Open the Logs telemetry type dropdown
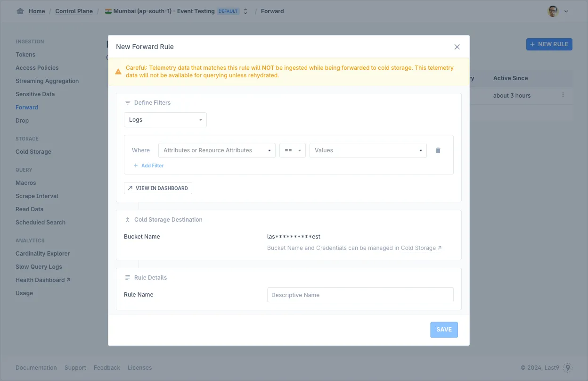The image size is (588, 381). [x=165, y=120]
